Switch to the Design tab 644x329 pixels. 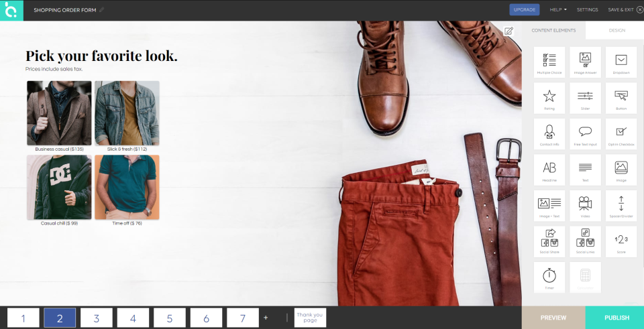tap(616, 30)
